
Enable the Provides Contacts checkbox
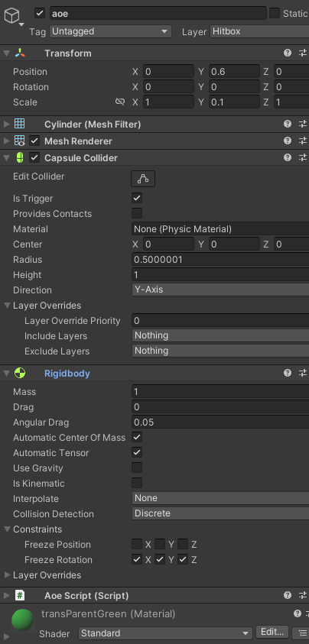[x=137, y=214]
